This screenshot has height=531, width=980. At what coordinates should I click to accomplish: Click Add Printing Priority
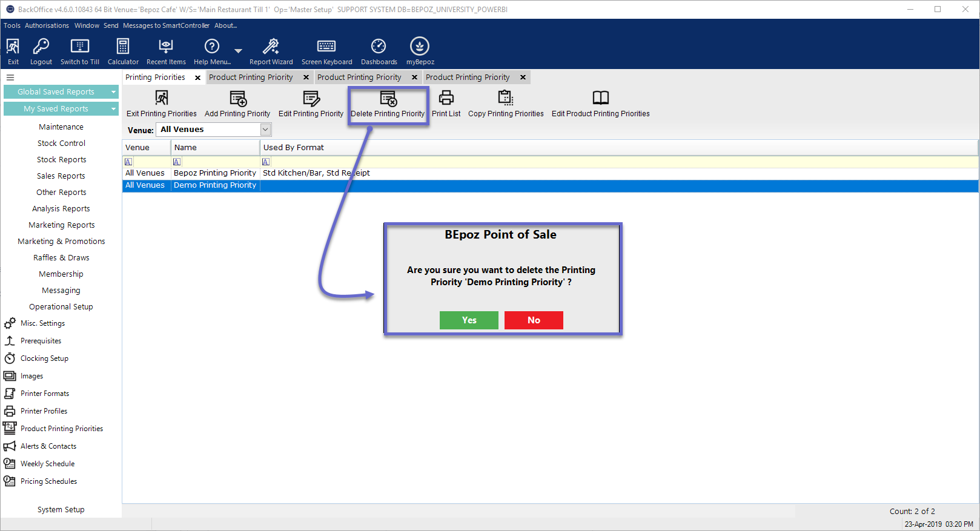click(237, 104)
